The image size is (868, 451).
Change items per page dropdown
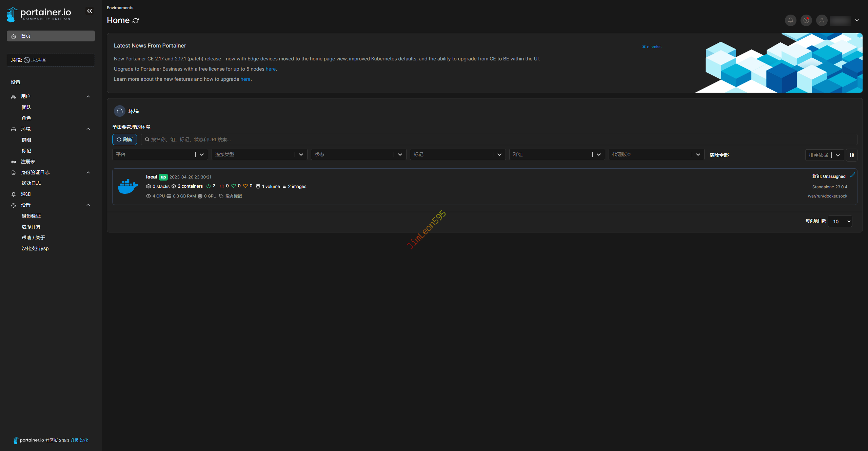(840, 221)
